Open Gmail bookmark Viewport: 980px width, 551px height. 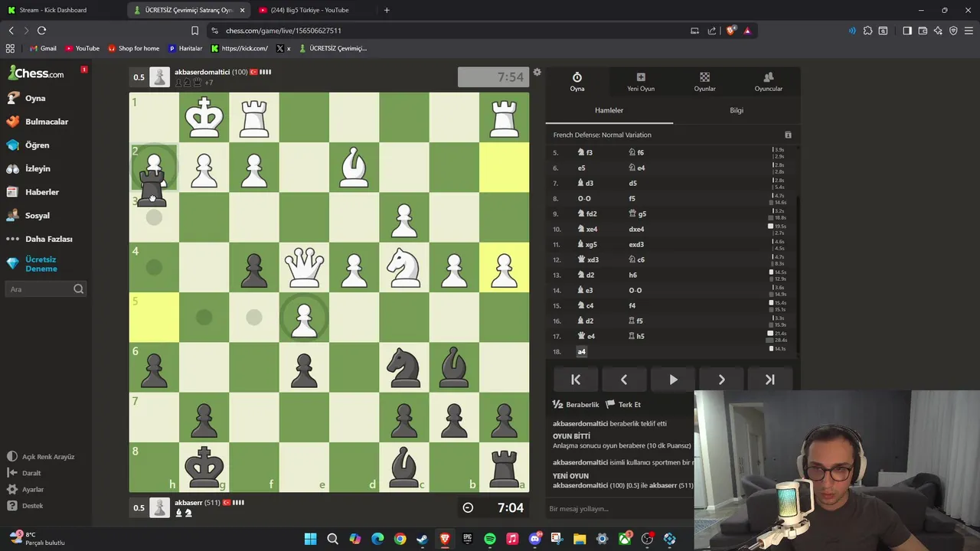point(43,48)
